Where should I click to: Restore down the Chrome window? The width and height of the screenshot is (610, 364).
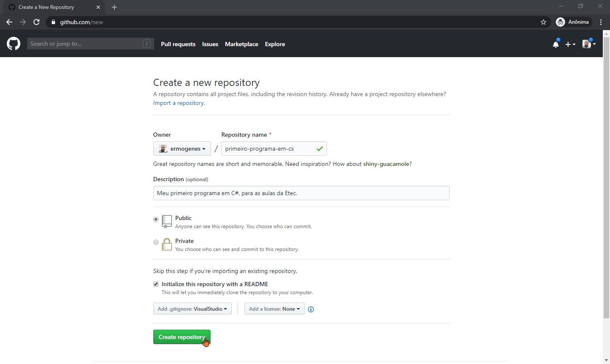coord(581,6)
